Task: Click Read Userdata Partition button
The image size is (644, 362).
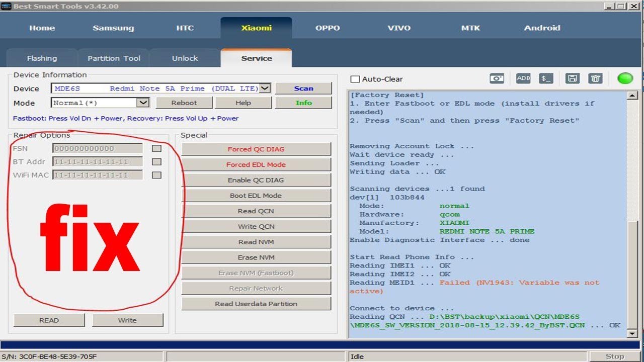Action: tap(256, 304)
